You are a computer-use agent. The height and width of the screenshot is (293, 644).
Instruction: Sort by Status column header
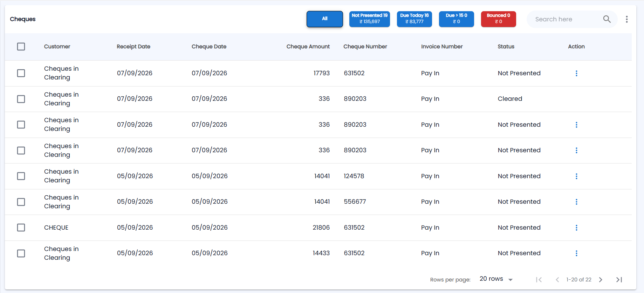pyautogui.click(x=506, y=47)
